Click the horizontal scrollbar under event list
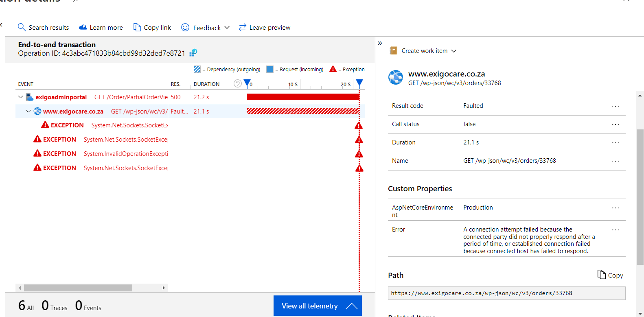 click(x=78, y=288)
